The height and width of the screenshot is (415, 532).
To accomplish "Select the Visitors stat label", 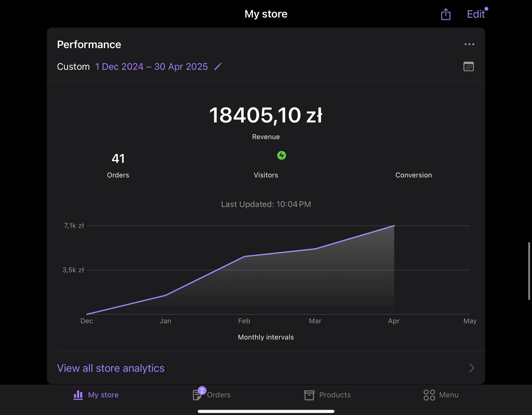I will coord(266,175).
